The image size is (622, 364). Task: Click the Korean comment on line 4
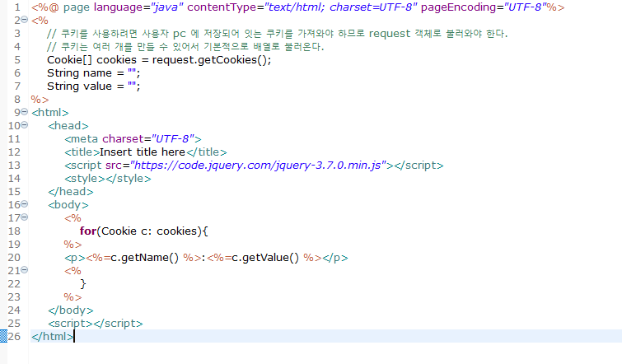pyautogui.click(x=185, y=47)
